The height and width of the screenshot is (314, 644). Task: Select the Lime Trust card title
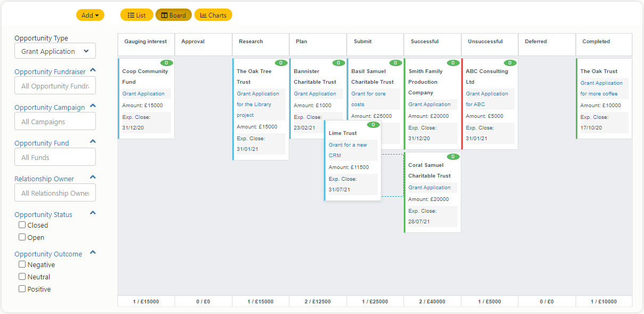pyautogui.click(x=343, y=133)
